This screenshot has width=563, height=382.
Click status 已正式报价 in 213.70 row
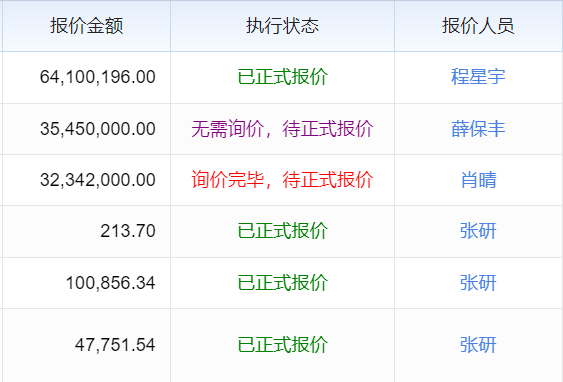tap(283, 231)
